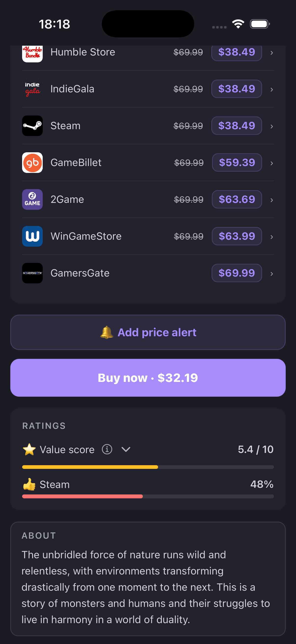Tap the Buy now for $32.19 button
Image resolution: width=296 pixels, height=644 pixels.
click(x=148, y=378)
